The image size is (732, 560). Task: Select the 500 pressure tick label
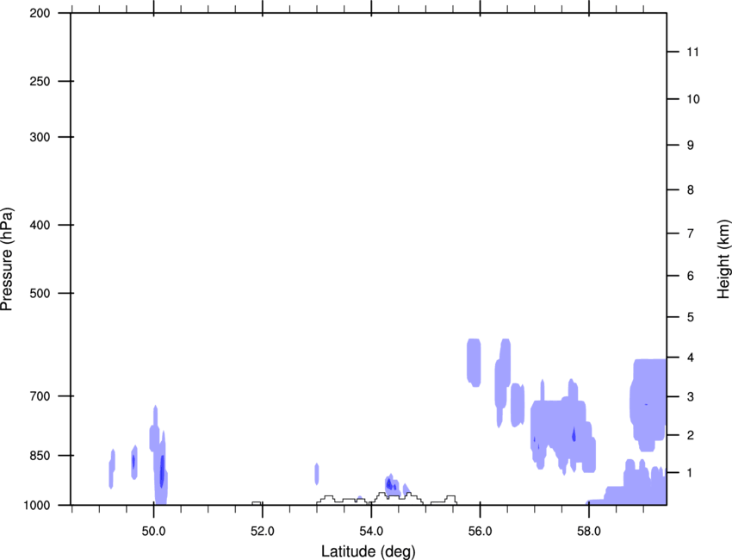[40, 293]
